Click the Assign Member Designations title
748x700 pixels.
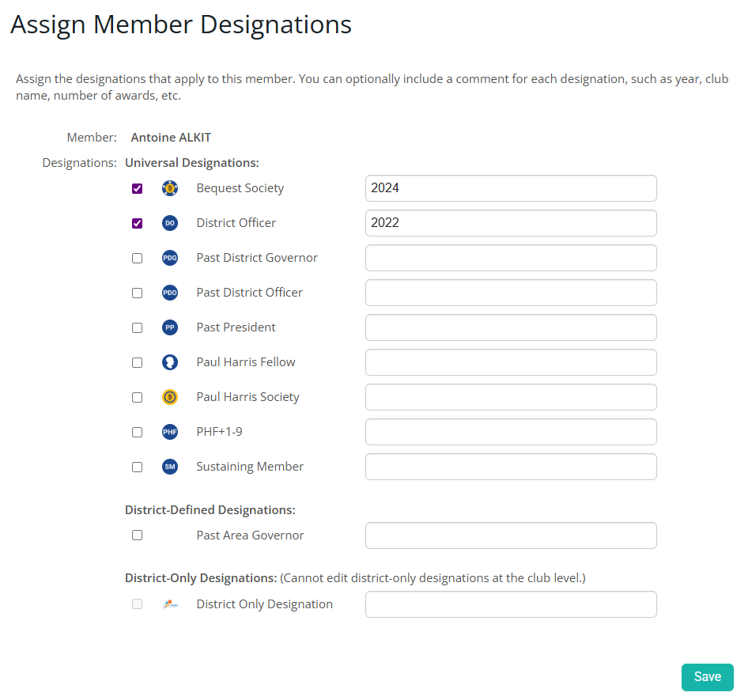[181, 25]
